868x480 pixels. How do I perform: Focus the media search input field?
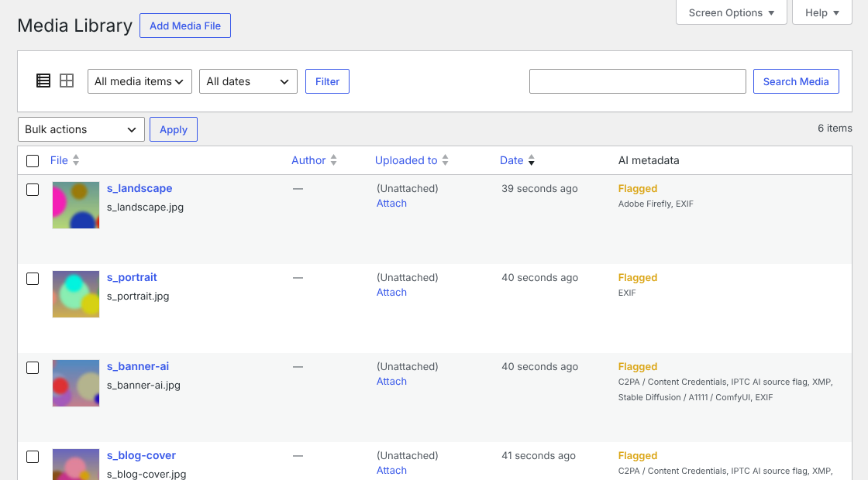click(x=638, y=81)
